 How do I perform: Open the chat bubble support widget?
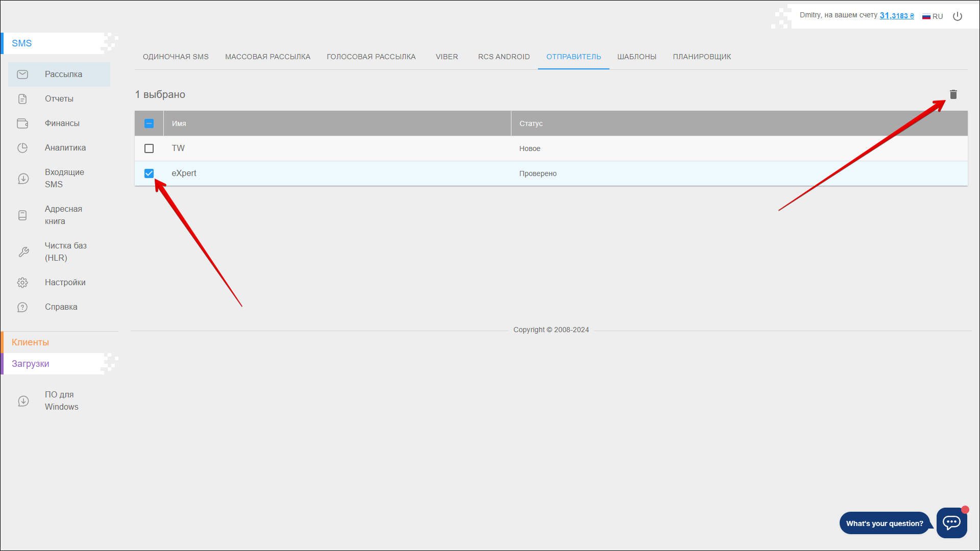(x=951, y=522)
